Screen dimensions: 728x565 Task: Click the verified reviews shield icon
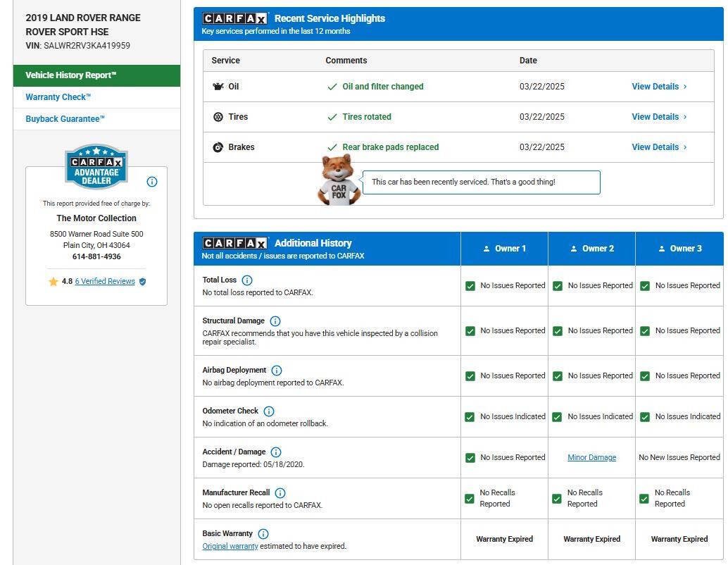(x=142, y=282)
